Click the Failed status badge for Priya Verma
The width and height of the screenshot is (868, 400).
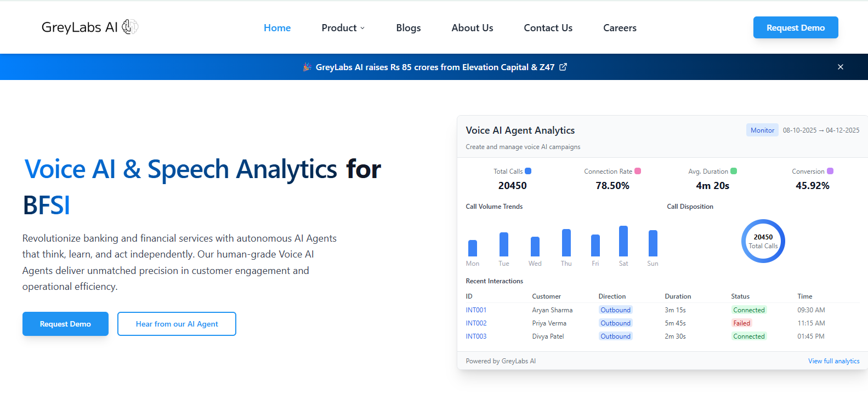pos(742,323)
